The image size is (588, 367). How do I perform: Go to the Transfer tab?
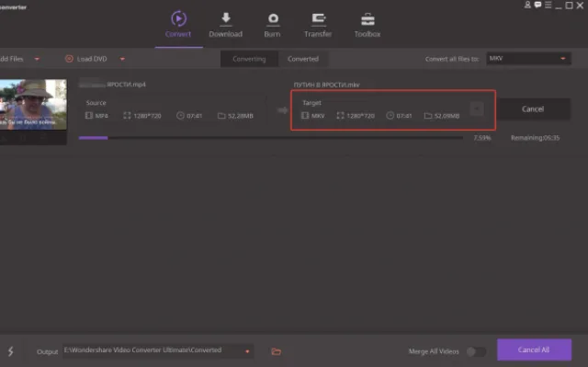pos(318,25)
